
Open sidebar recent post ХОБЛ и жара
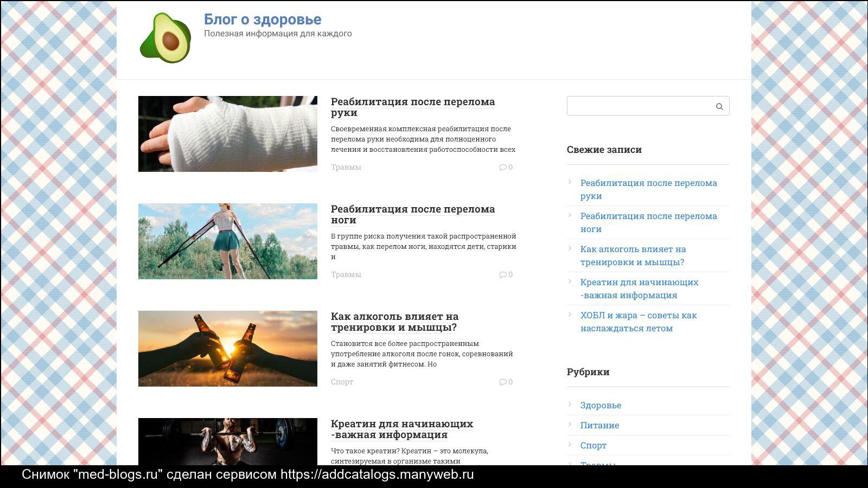639,322
